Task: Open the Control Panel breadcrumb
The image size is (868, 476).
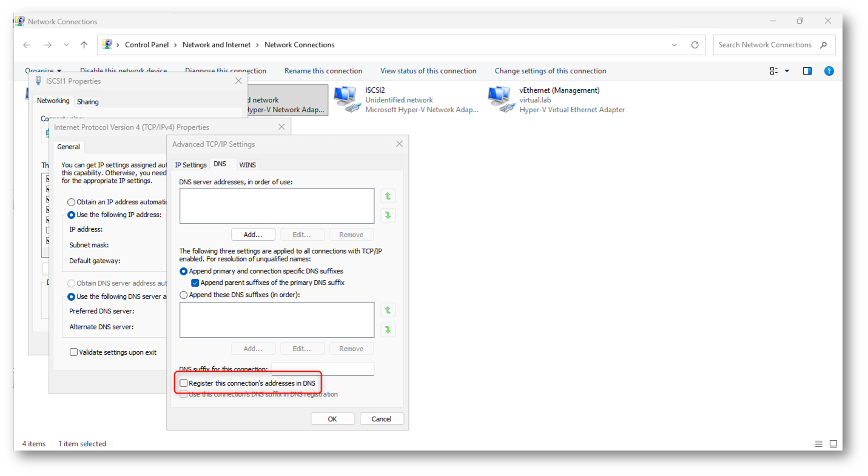Action: (147, 45)
